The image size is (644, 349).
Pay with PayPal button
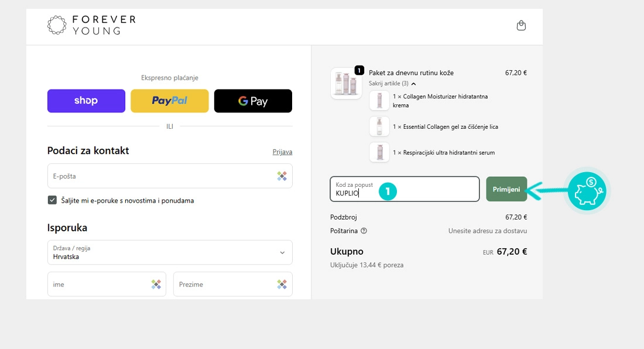click(170, 101)
